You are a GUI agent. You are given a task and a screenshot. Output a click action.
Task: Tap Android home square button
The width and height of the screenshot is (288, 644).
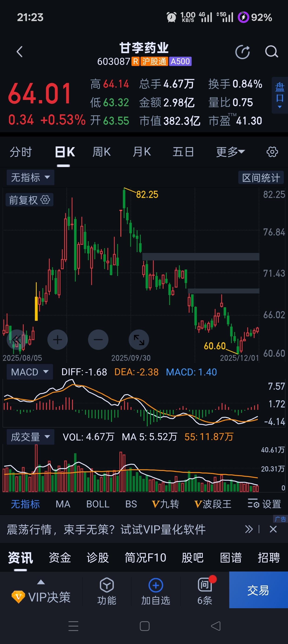[x=144, y=626]
